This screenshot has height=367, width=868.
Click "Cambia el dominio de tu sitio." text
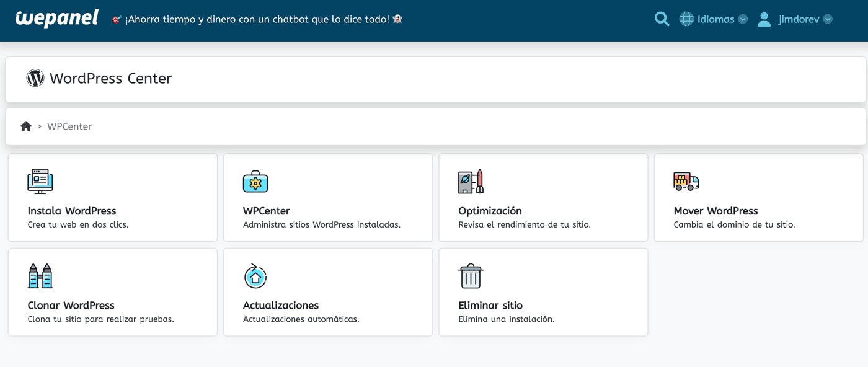pyautogui.click(x=734, y=224)
